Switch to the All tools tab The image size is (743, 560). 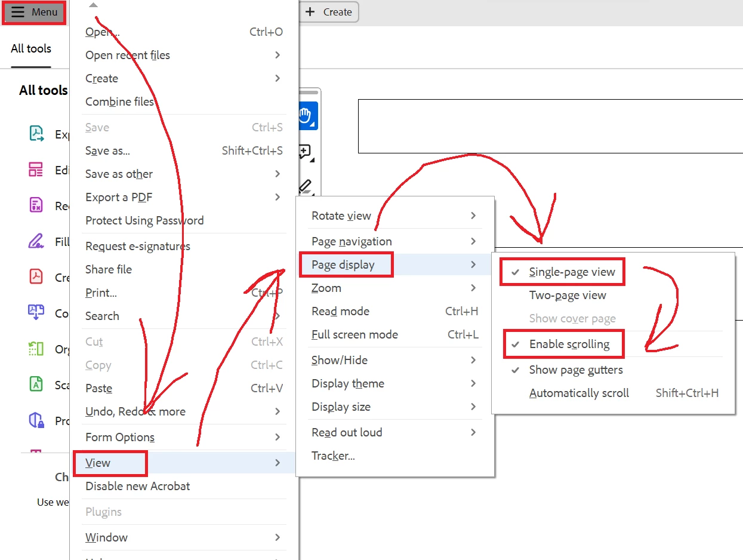click(x=31, y=48)
